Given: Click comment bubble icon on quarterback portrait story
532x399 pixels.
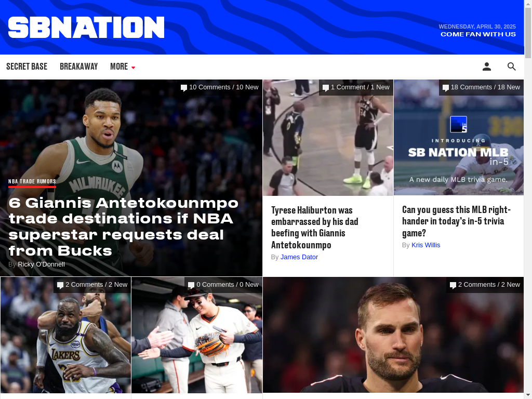Looking at the screenshot, I should coord(453,285).
